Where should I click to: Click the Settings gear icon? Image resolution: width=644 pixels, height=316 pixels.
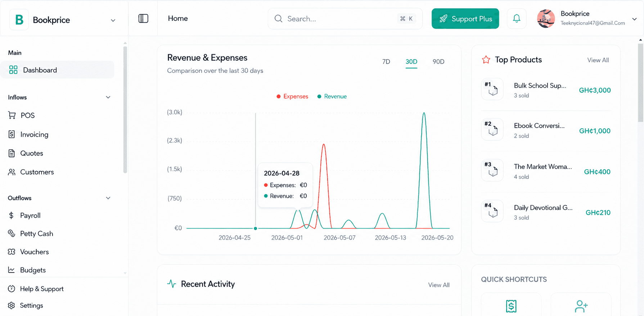coord(12,305)
